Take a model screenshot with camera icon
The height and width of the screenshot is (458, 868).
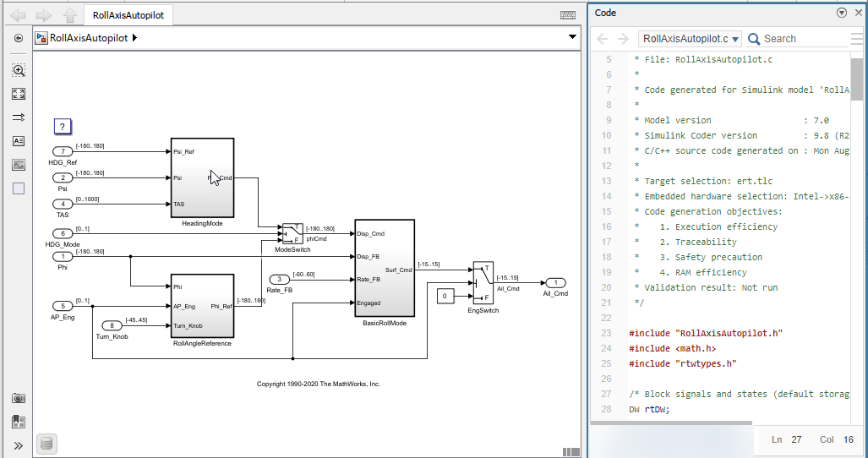tap(19, 398)
